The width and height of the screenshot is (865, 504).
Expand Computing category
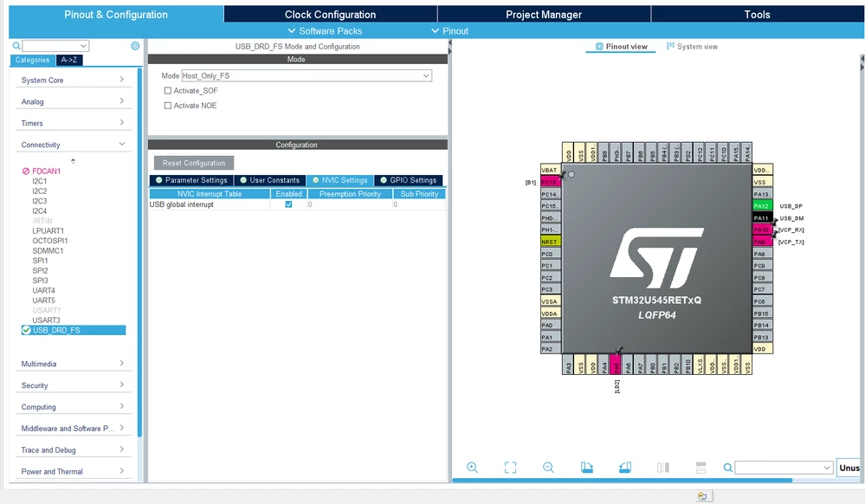tap(74, 407)
